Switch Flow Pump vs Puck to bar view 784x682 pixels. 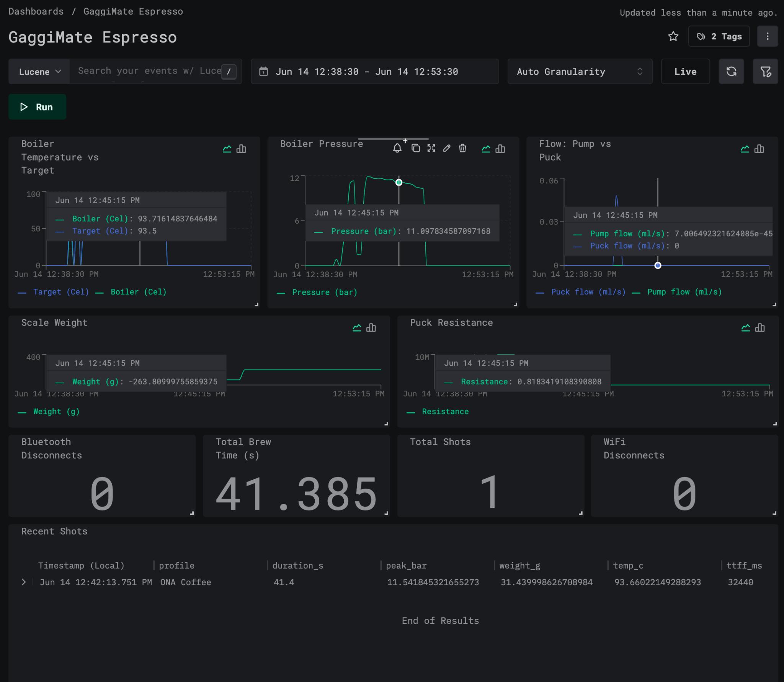759,149
